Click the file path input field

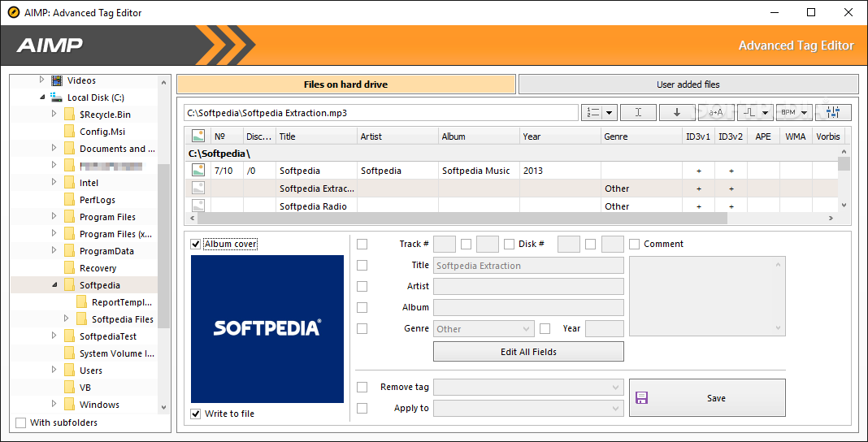(381, 113)
